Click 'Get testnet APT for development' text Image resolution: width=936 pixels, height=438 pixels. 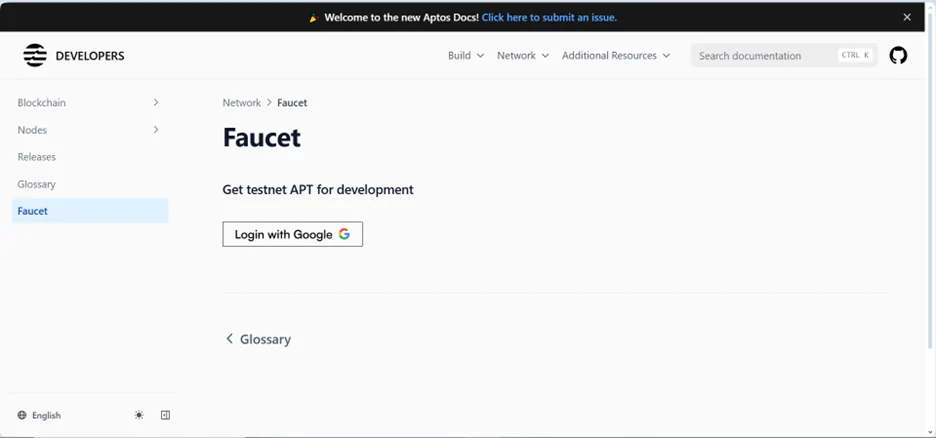point(318,190)
